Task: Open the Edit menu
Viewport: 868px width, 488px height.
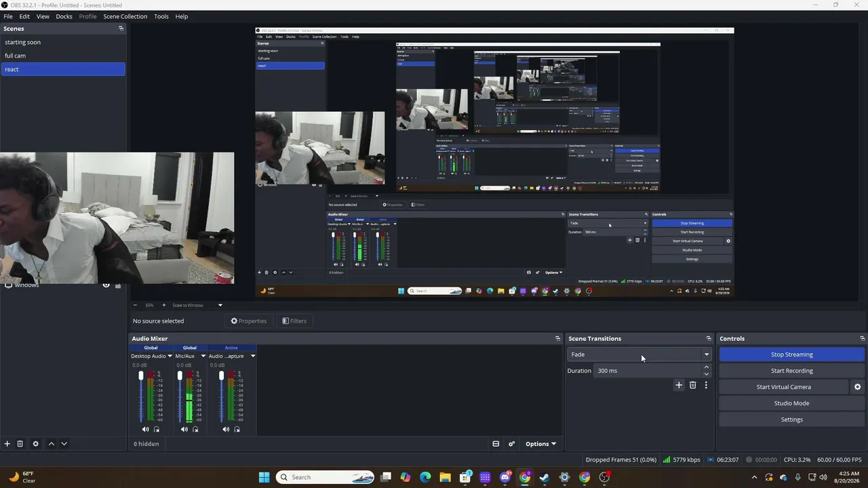Action: pos(24,16)
